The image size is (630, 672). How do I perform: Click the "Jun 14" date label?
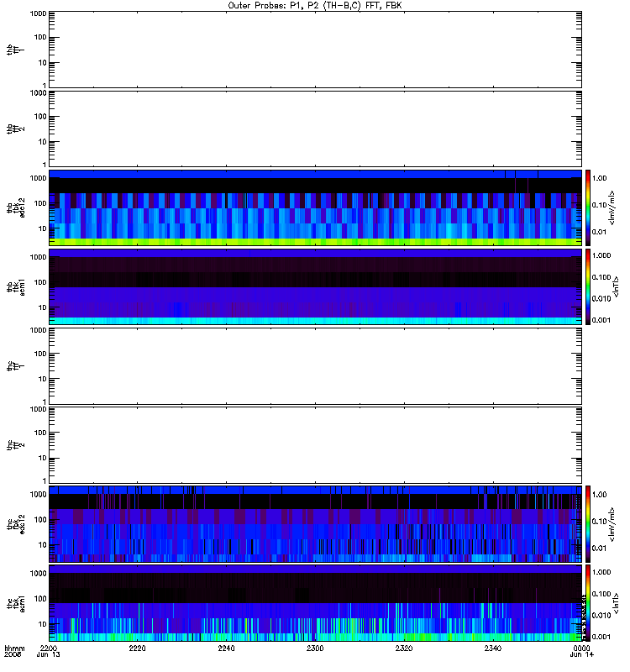pyautogui.click(x=581, y=654)
